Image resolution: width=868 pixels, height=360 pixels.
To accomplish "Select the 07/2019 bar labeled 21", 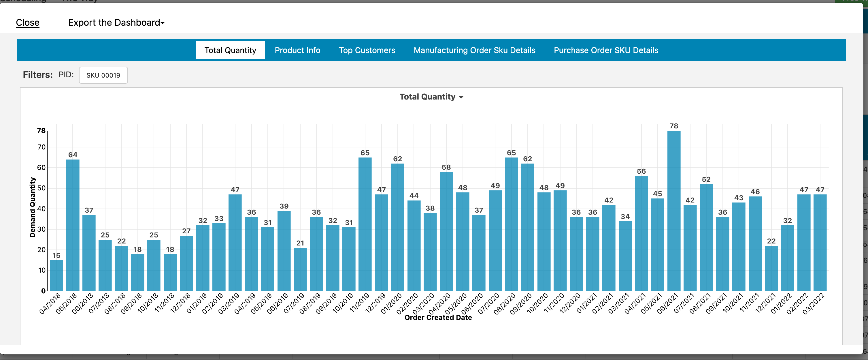I will [x=300, y=269].
